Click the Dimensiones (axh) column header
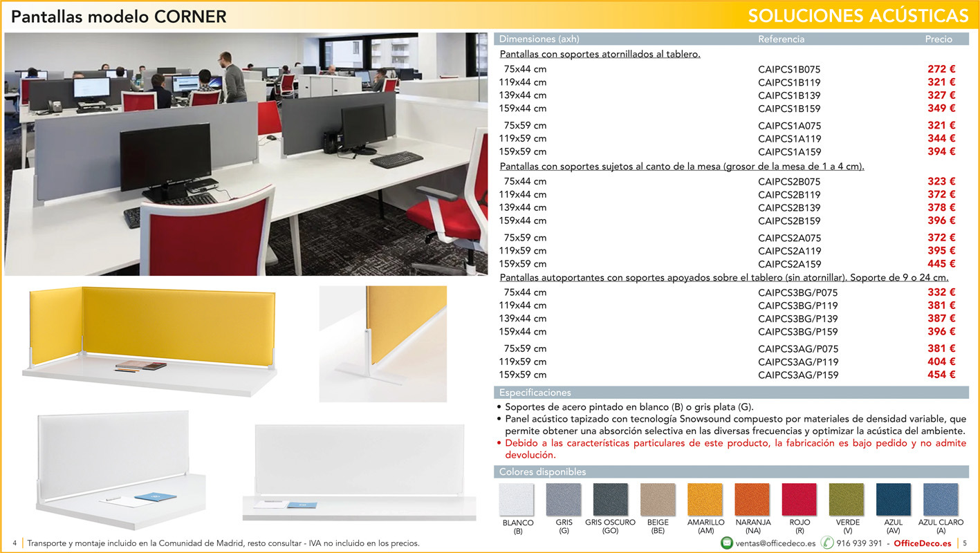 click(x=539, y=39)
